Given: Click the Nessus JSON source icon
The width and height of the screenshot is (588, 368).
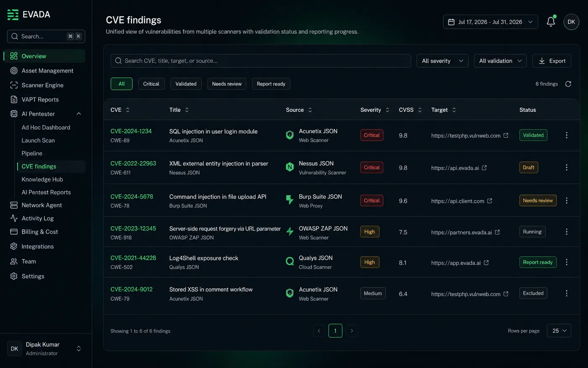Looking at the screenshot, I should pyautogui.click(x=290, y=167).
